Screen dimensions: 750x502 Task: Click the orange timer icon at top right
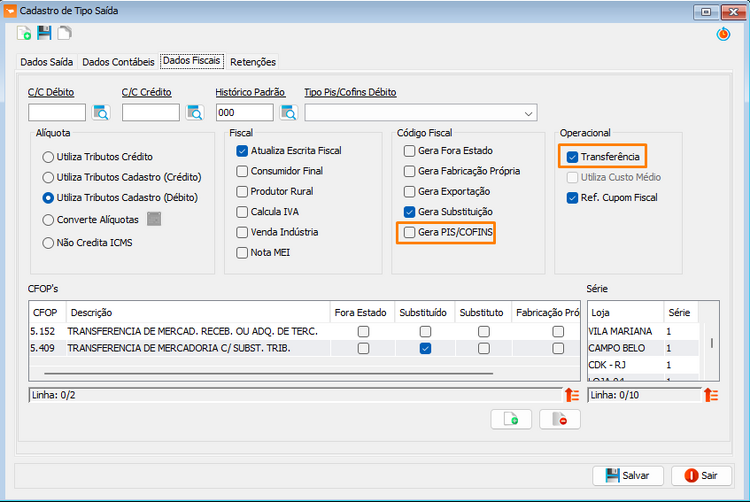723,34
